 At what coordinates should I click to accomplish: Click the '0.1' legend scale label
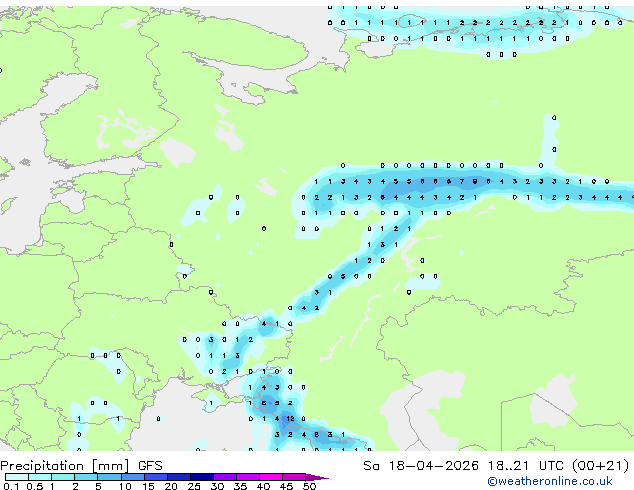point(11,486)
